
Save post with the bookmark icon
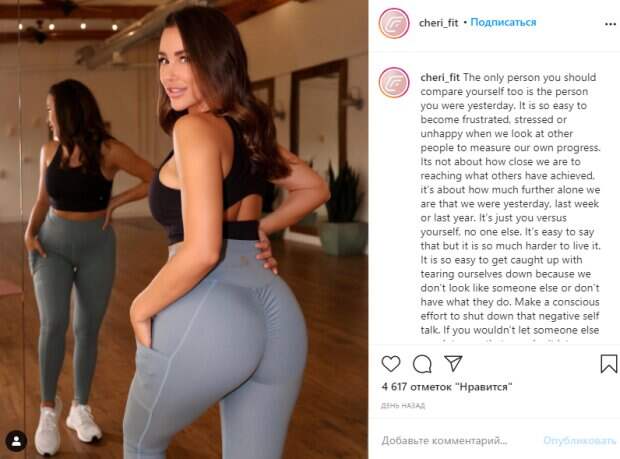(x=609, y=363)
